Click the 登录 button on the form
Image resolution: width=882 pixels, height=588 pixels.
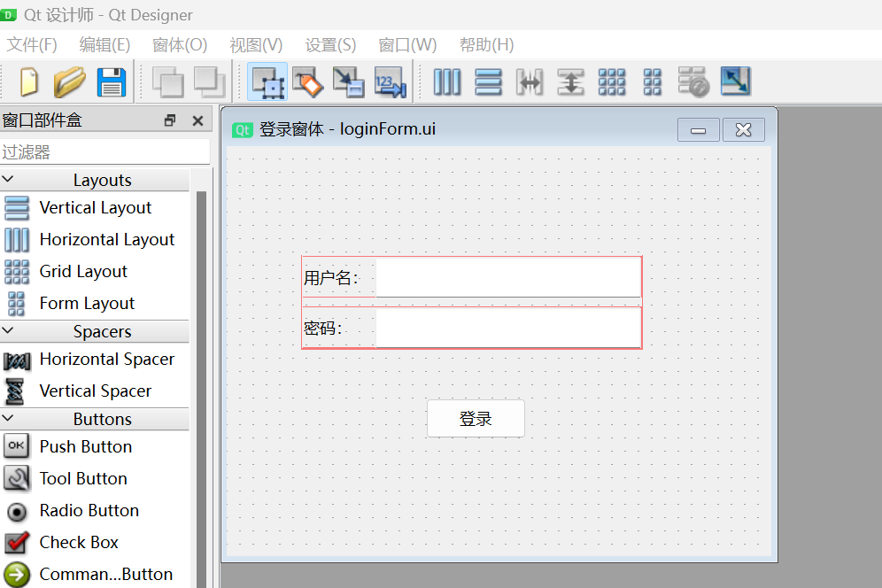(476, 419)
